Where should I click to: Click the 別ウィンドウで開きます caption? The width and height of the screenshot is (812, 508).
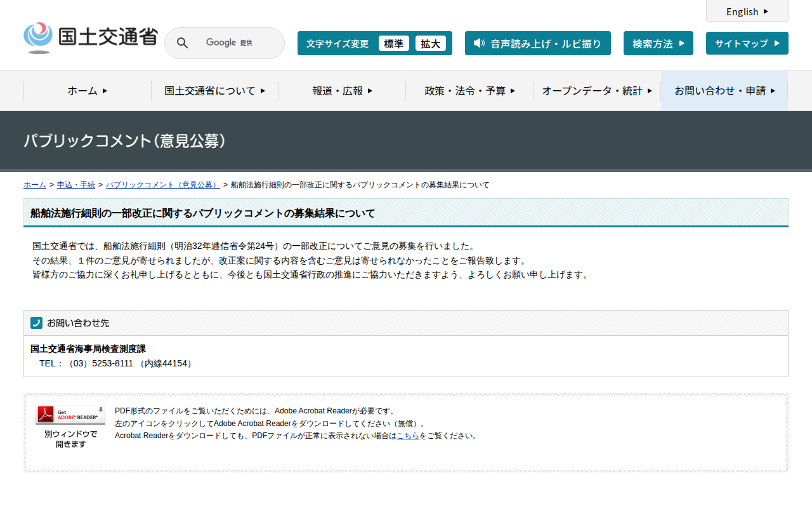pos(71,439)
